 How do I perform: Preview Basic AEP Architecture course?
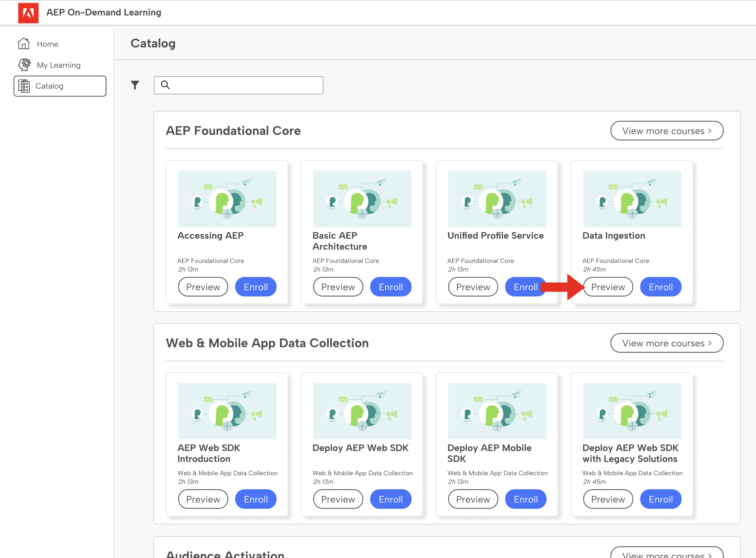338,287
